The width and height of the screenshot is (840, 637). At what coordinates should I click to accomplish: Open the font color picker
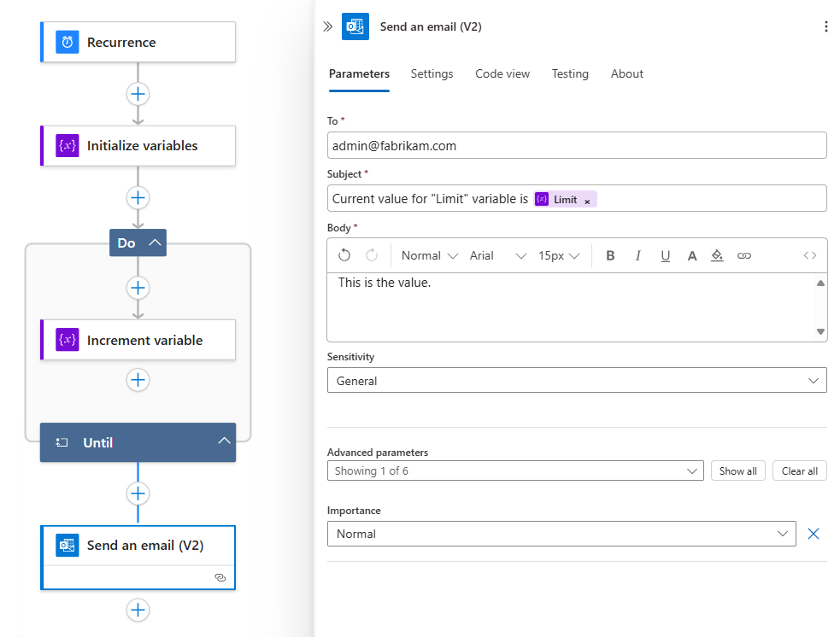point(692,255)
